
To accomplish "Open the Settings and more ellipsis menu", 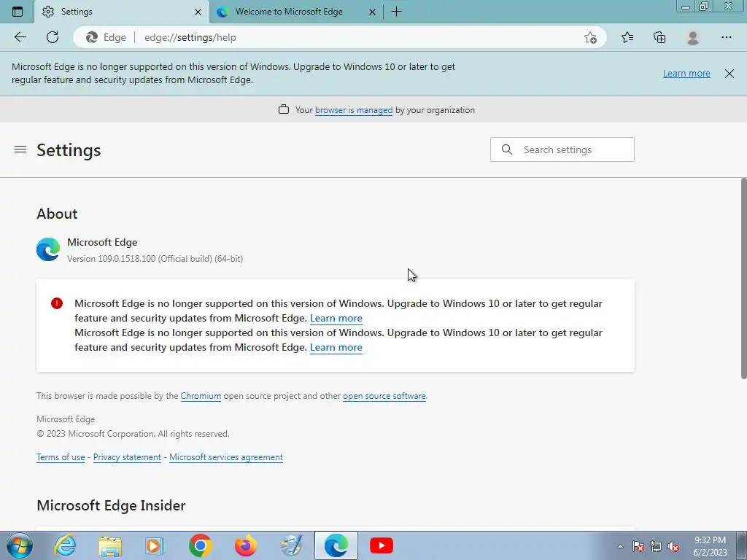I will click(x=726, y=37).
